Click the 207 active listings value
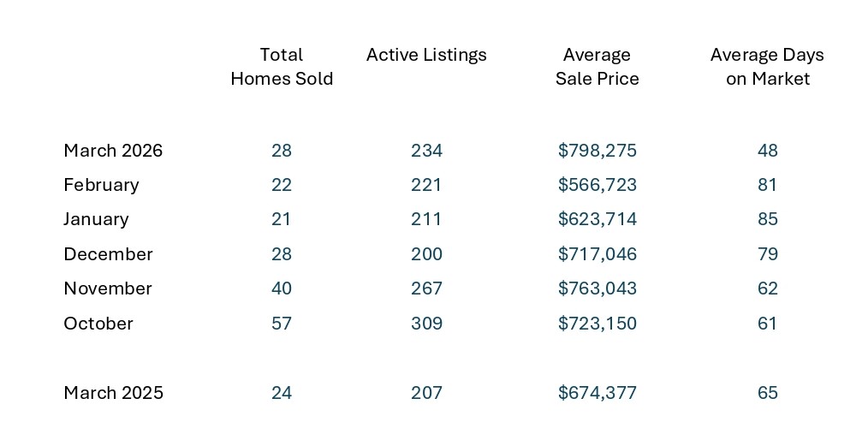This screenshot has width=868, height=446. 426,393
